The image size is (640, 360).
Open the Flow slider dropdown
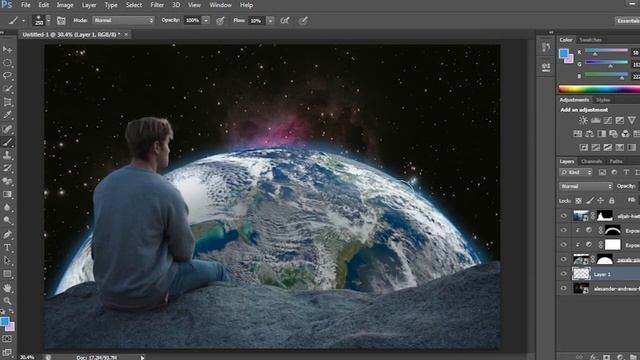[x=270, y=20]
